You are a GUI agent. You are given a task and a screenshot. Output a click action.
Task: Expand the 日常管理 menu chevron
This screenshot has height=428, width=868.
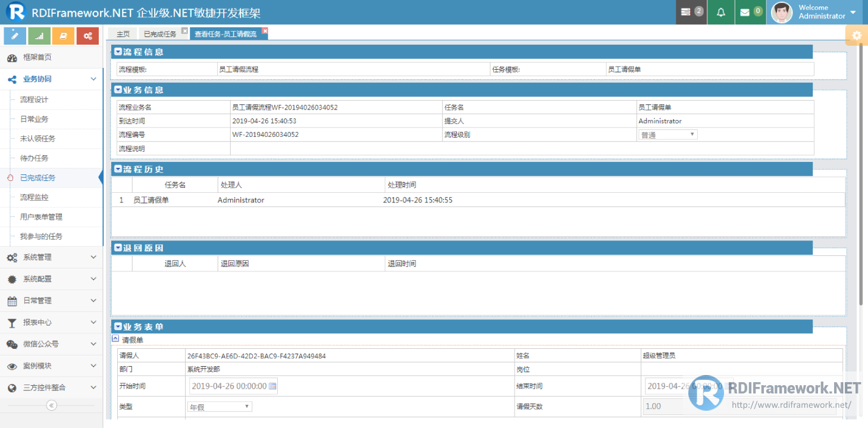tap(93, 301)
